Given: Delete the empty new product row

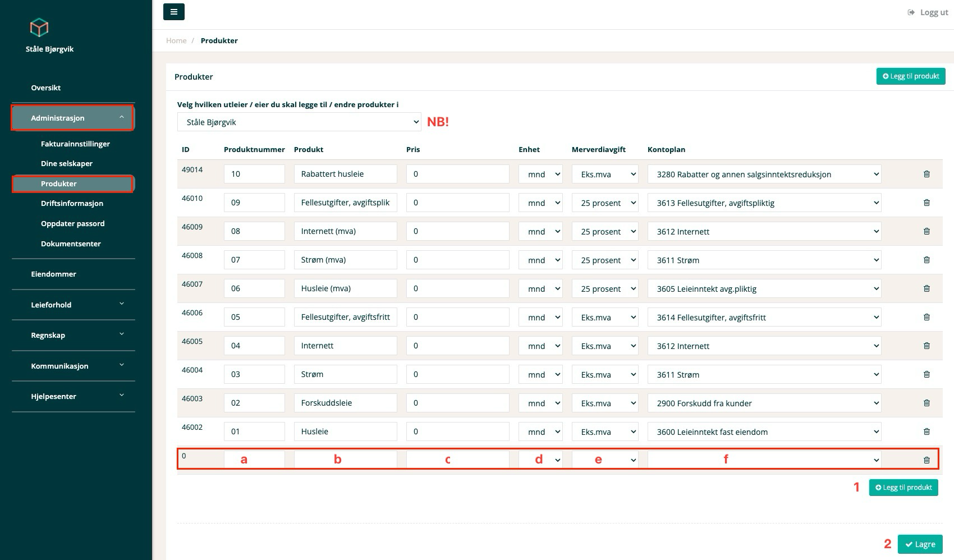Looking at the screenshot, I should (927, 460).
